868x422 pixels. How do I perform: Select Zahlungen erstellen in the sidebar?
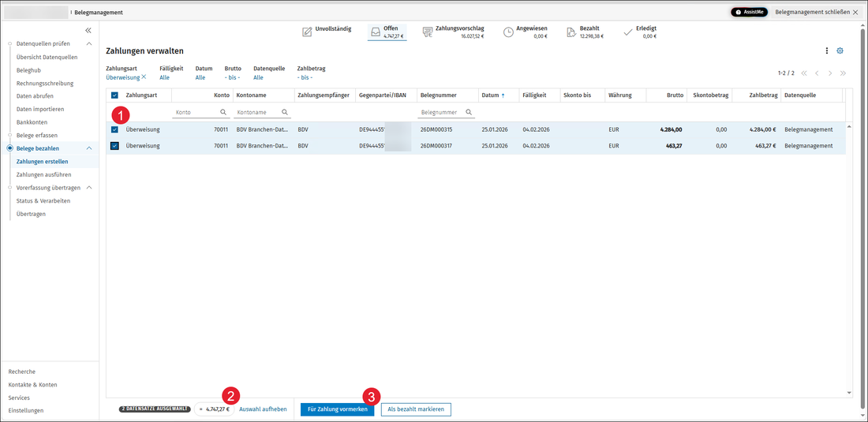tap(43, 162)
